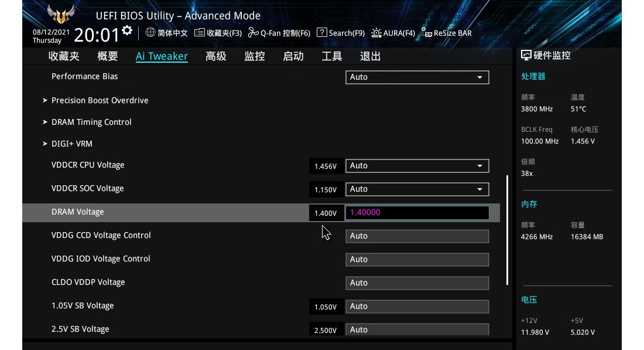This screenshot has width=644, height=350.
Task: Select the 启动 menu tab
Action: 293,56
